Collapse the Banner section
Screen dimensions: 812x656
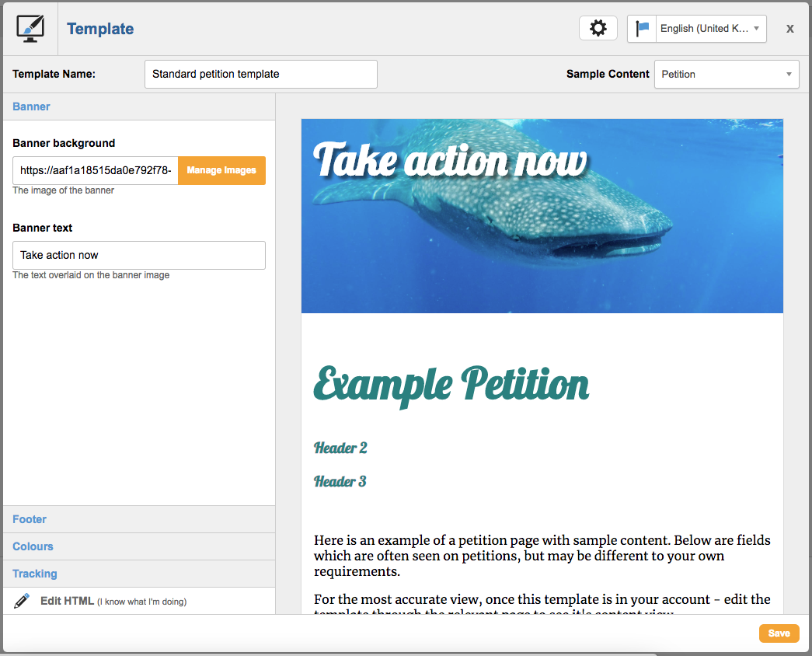[x=31, y=106]
